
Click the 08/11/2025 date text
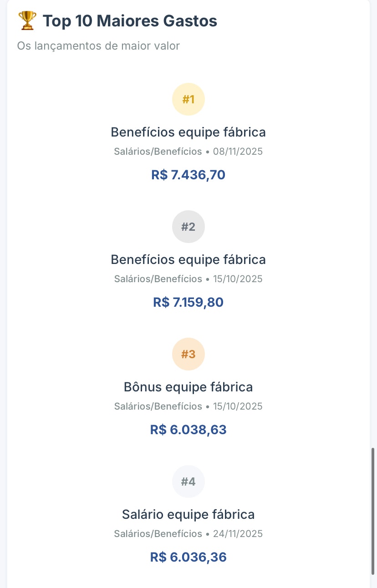pyautogui.click(x=238, y=152)
